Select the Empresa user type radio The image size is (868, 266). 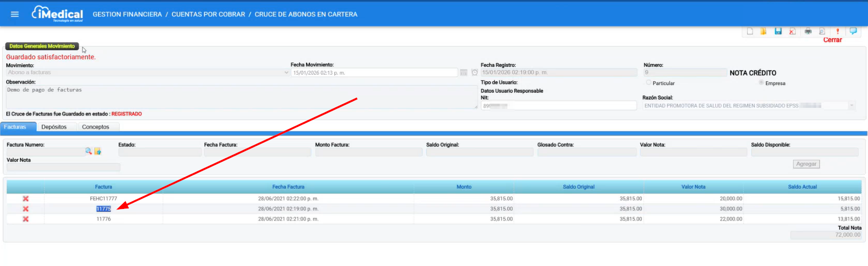(761, 82)
